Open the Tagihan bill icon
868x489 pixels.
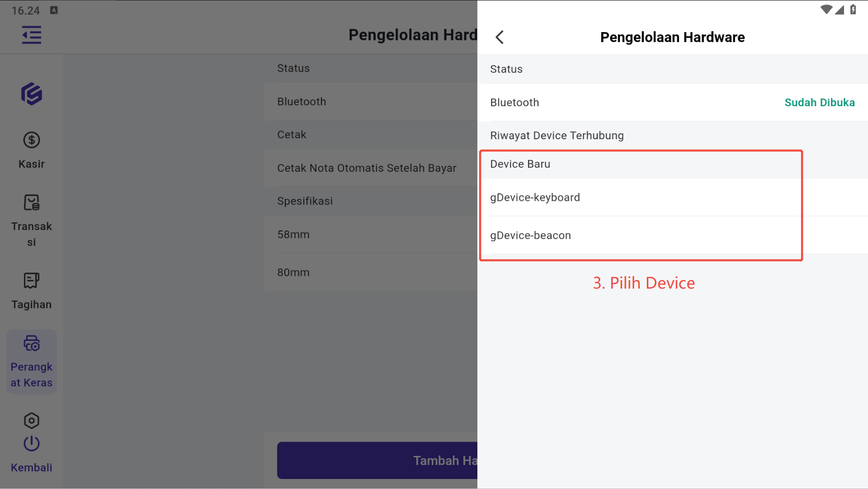coord(32,281)
